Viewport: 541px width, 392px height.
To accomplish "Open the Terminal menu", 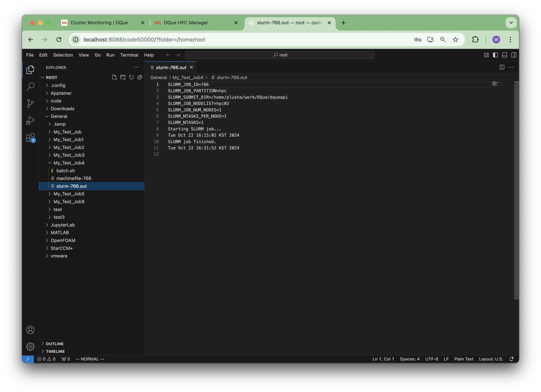I will click(x=129, y=55).
